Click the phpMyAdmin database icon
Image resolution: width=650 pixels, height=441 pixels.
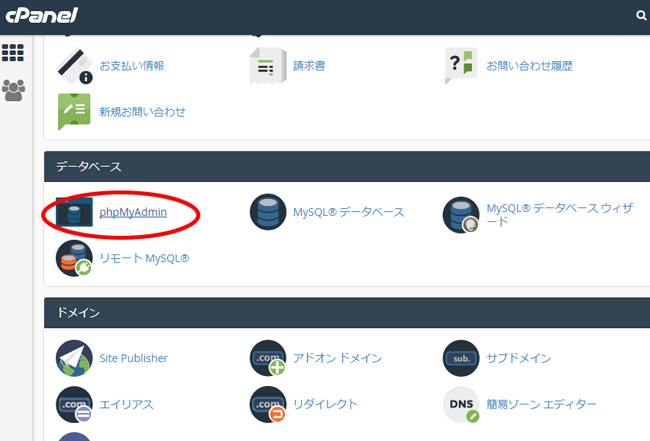(74, 212)
